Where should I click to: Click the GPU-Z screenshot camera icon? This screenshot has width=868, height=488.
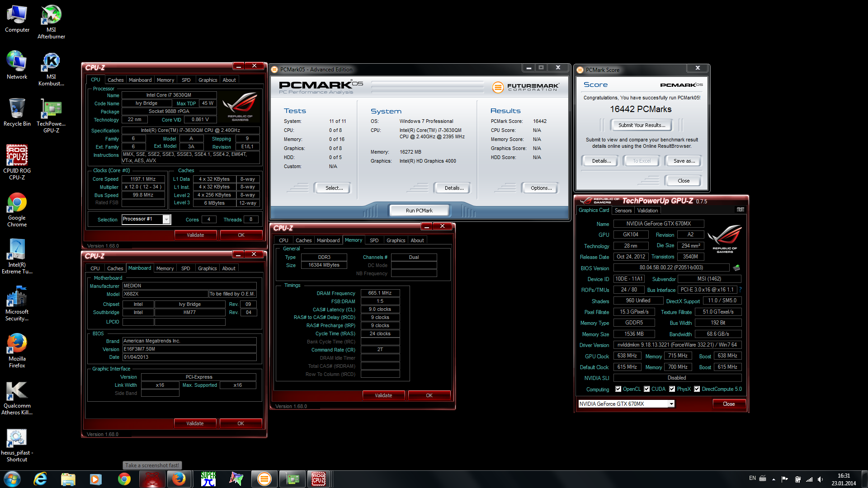coord(740,210)
